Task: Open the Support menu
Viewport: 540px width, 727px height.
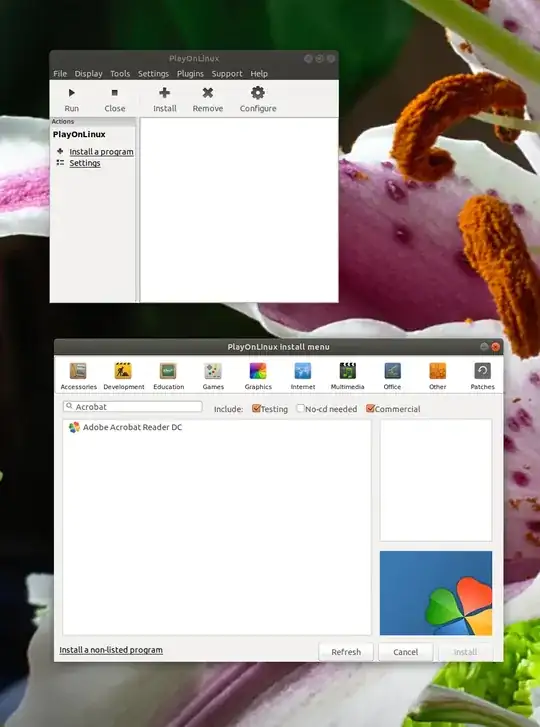Action: tap(227, 73)
